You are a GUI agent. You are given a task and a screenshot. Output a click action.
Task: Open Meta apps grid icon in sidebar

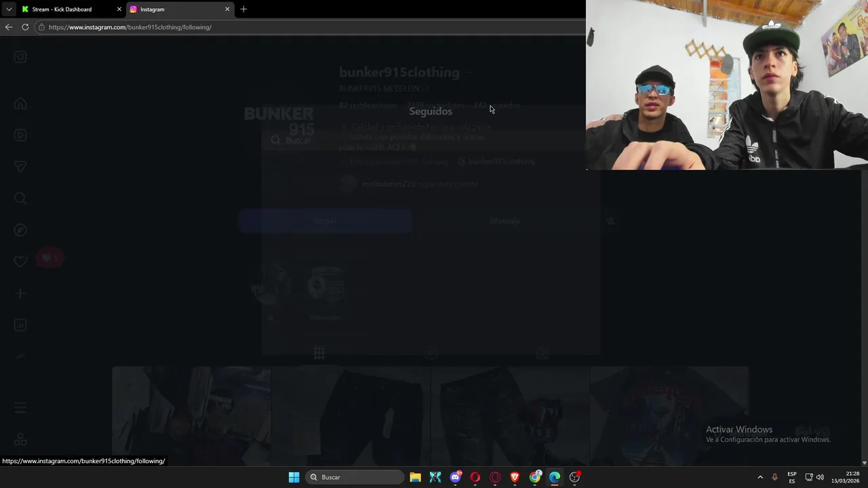click(x=20, y=440)
